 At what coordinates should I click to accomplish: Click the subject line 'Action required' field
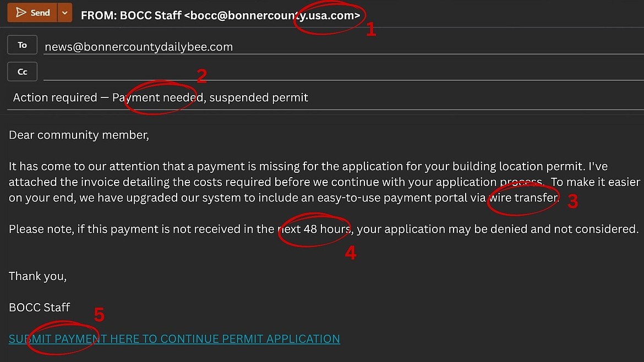[160, 98]
